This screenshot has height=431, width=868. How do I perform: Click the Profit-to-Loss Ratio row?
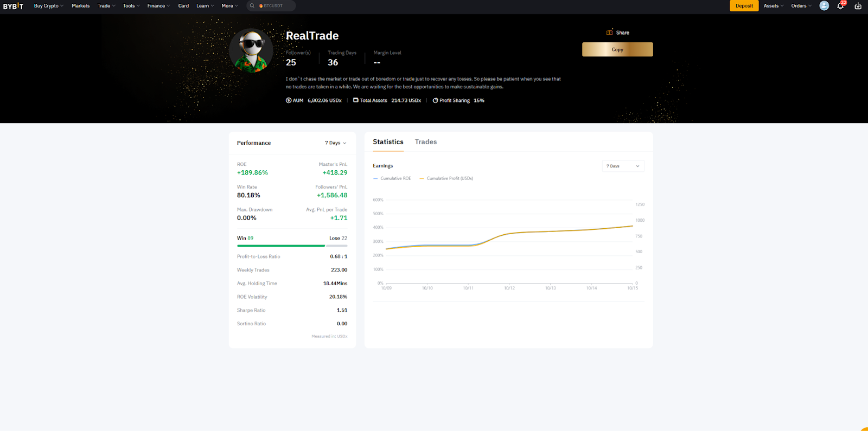click(292, 256)
